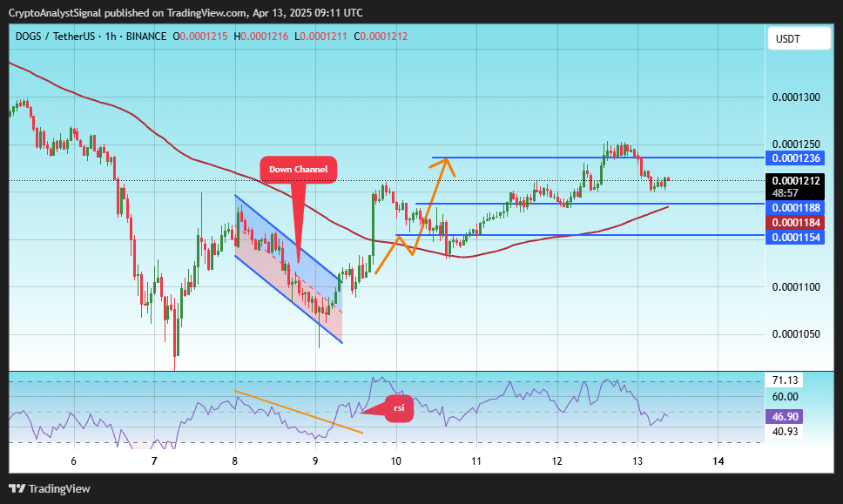Click the DOGS / TetherUS symbol title
Viewport: 843px width, 504px height.
point(55,37)
